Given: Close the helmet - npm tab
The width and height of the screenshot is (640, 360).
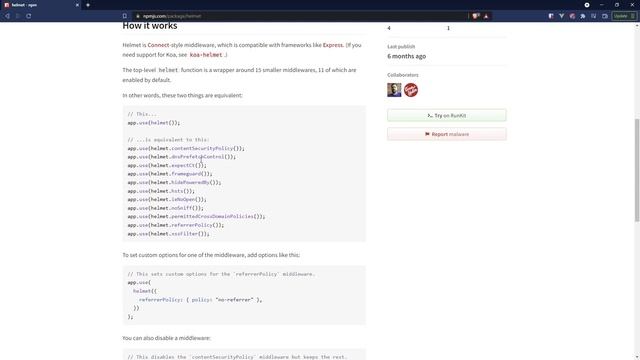Looking at the screenshot, I should pyautogui.click(x=78, y=5).
